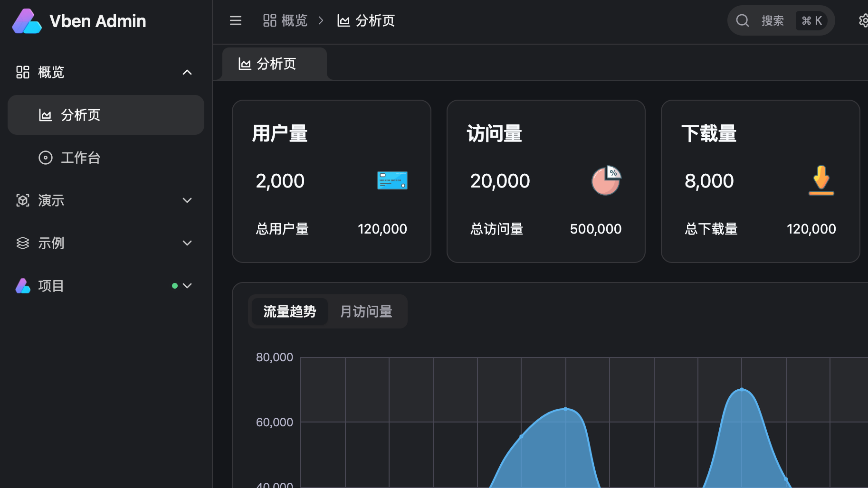Click the 示例 layers icon in sidebar
Viewport: 868px width, 488px height.
click(x=23, y=243)
